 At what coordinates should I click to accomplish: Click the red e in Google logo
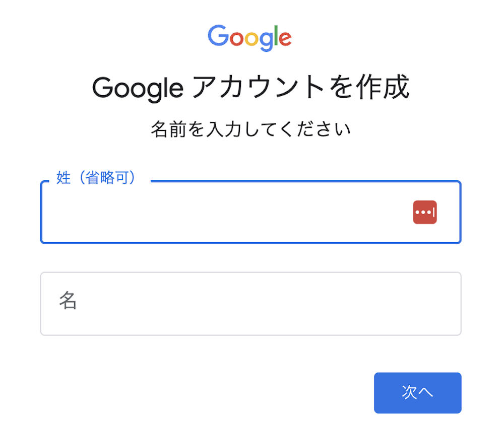point(285,39)
